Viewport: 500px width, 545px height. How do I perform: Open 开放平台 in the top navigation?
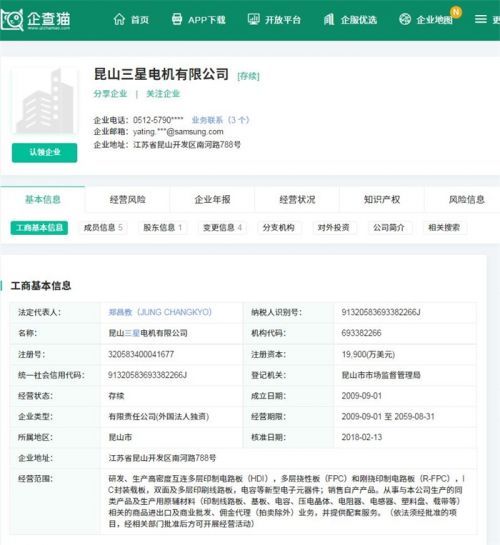pos(283,20)
